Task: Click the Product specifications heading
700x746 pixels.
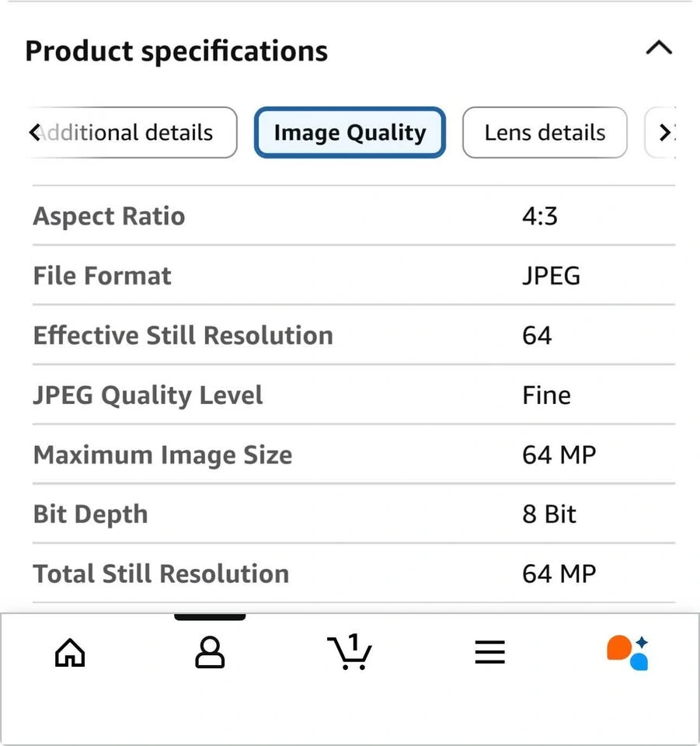Action: tap(176, 51)
